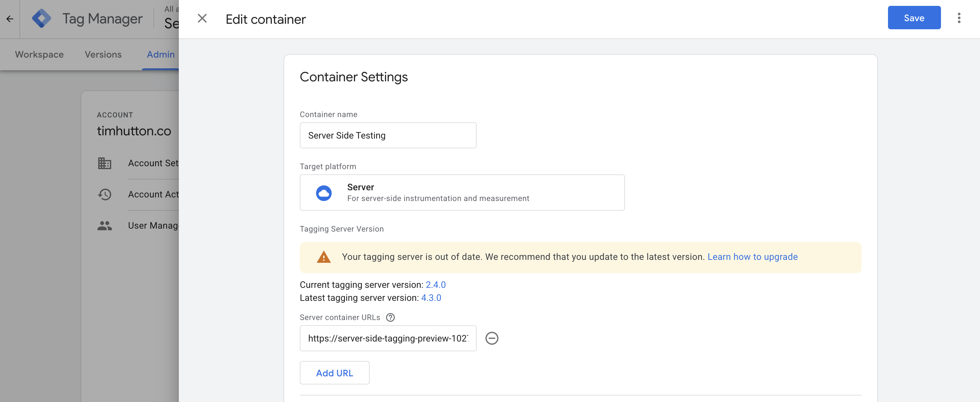Switch to the Workspace tab
The height and width of the screenshot is (402, 980).
coord(39,54)
